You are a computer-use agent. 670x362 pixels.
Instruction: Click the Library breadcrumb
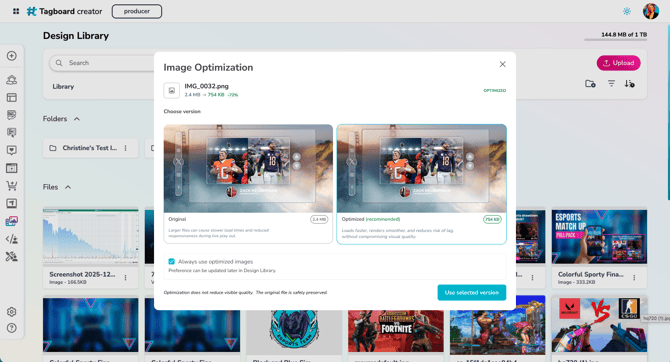(63, 86)
